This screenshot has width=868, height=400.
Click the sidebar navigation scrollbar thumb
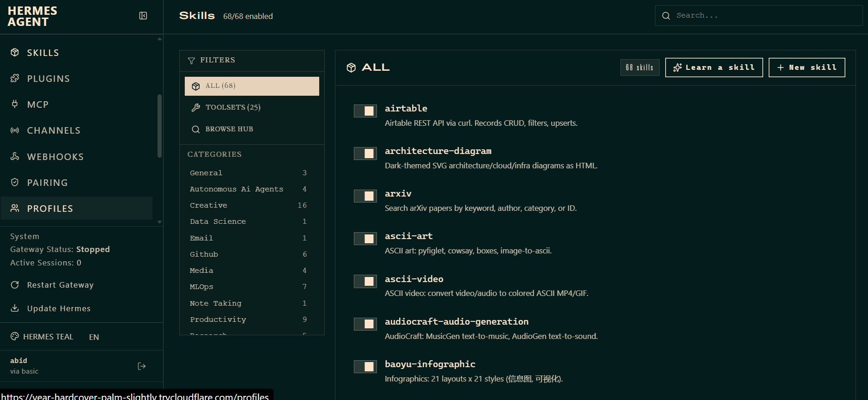click(159, 126)
